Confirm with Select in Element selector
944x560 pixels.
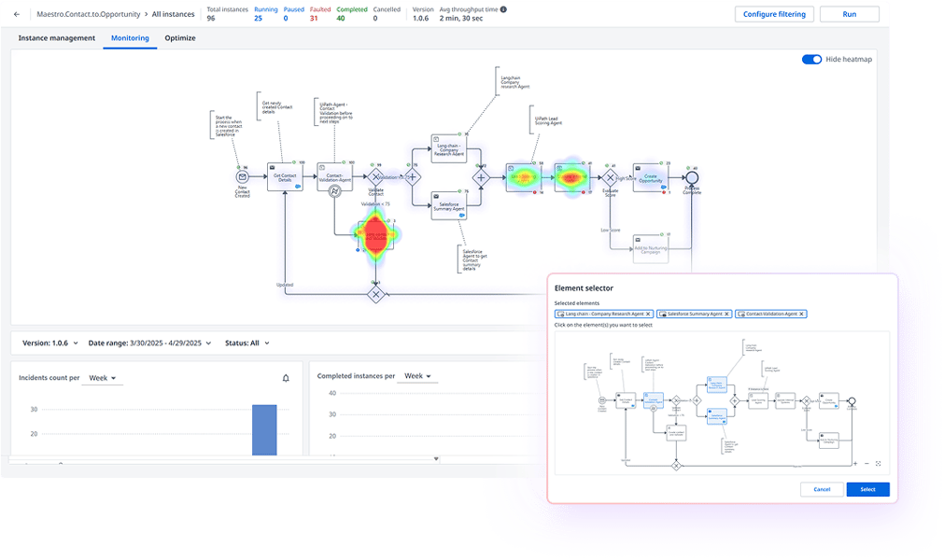click(867, 489)
